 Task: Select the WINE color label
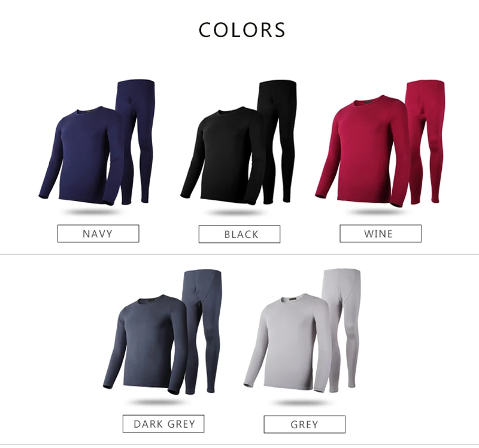click(381, 234)
